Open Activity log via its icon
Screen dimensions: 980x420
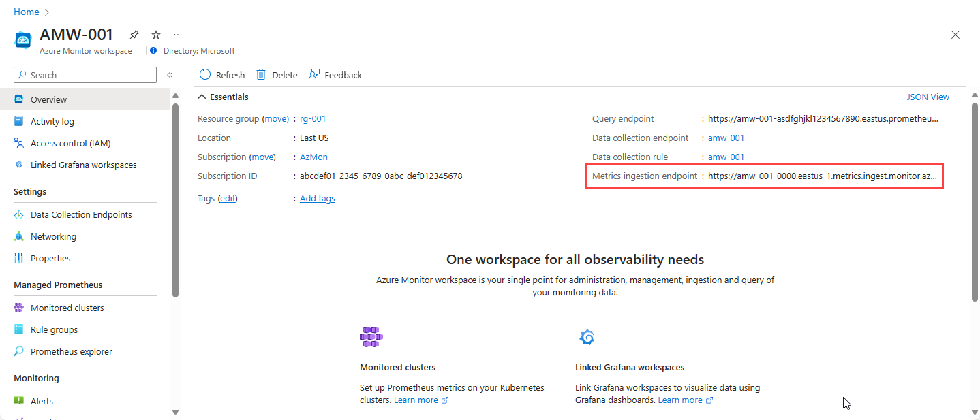pyautogui.click(x=19, y=121)
